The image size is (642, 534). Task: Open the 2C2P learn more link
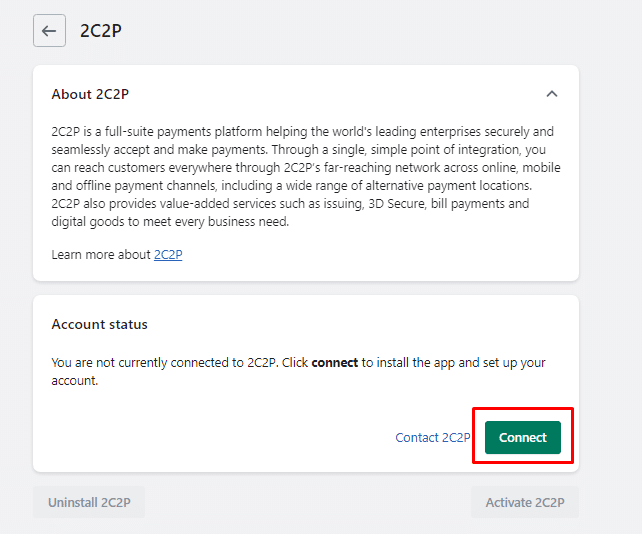coord(168,255)
